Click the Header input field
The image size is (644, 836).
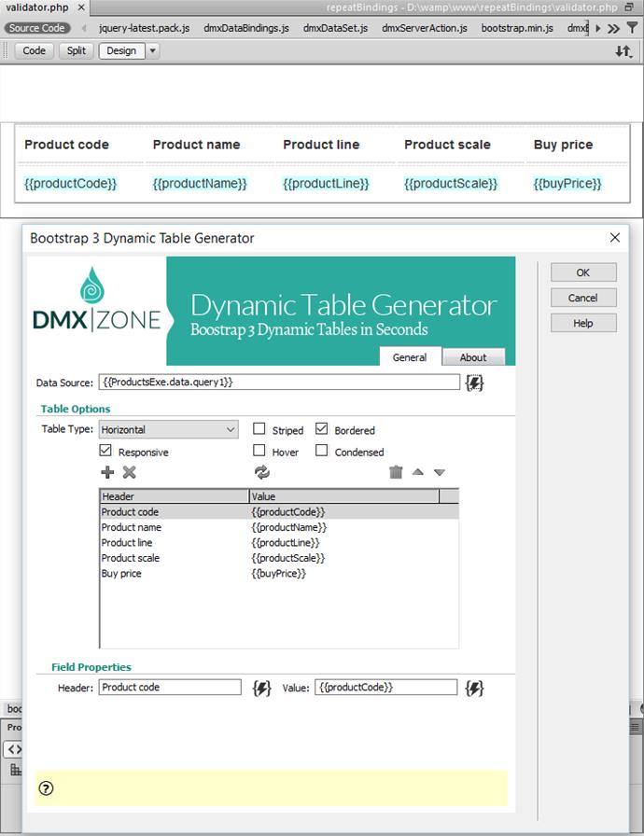pos(170,688)
